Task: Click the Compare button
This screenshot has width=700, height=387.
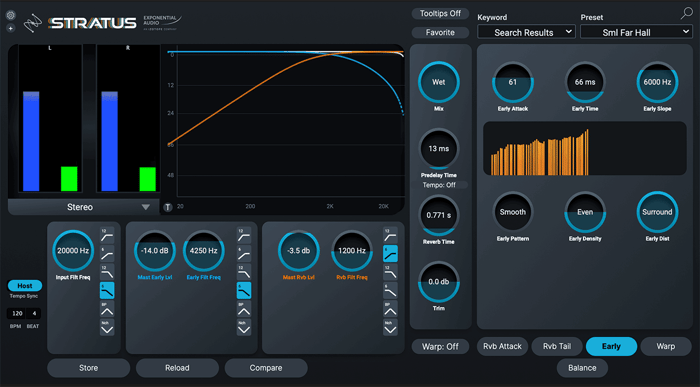Action: (266, 368)
